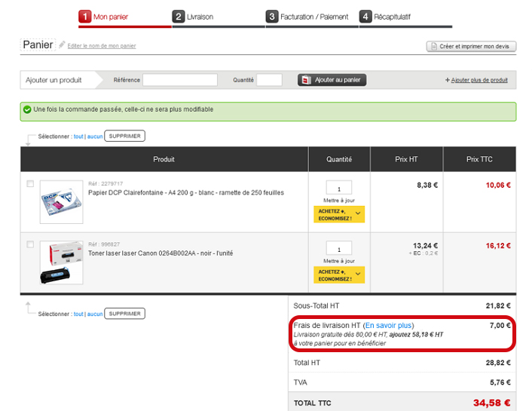
Task: Expand Achetez + Economisez for the paper
Action: tap(338, 213)
